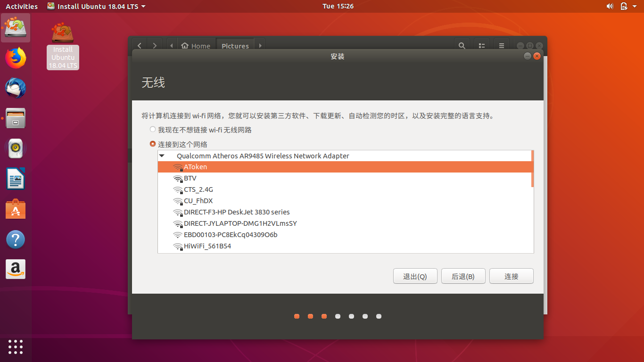
Task: Open the system menu arrow in the top bar
Action: [635, 6]
